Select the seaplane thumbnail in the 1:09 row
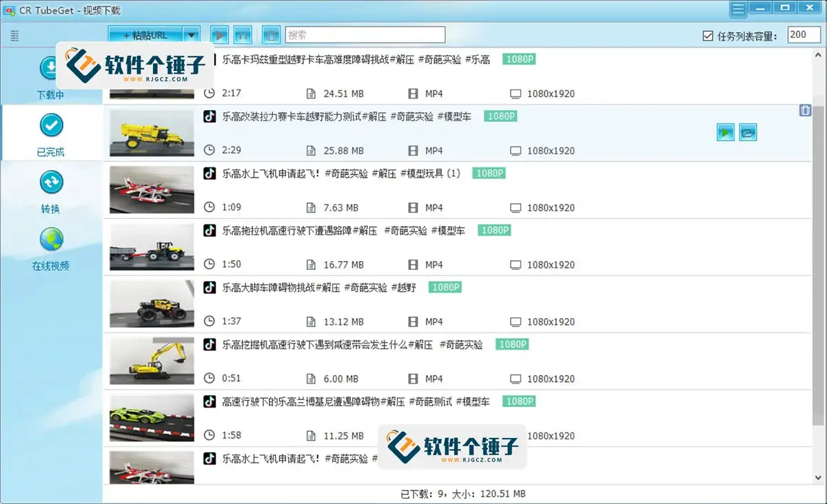This screenshot has width=827, height=504. (152, 190)
